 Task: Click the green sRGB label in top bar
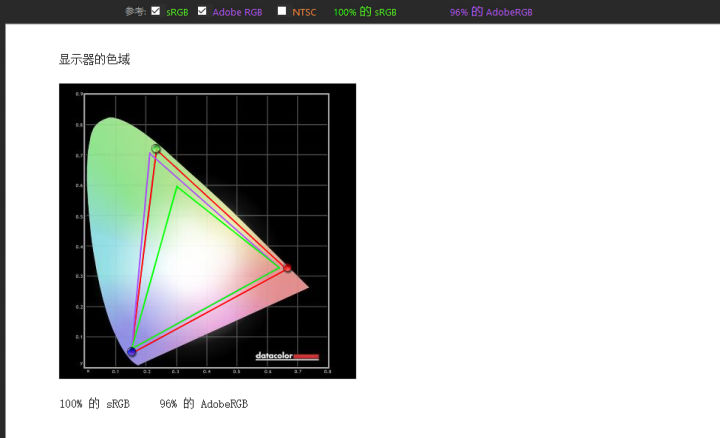coord(177,12)
